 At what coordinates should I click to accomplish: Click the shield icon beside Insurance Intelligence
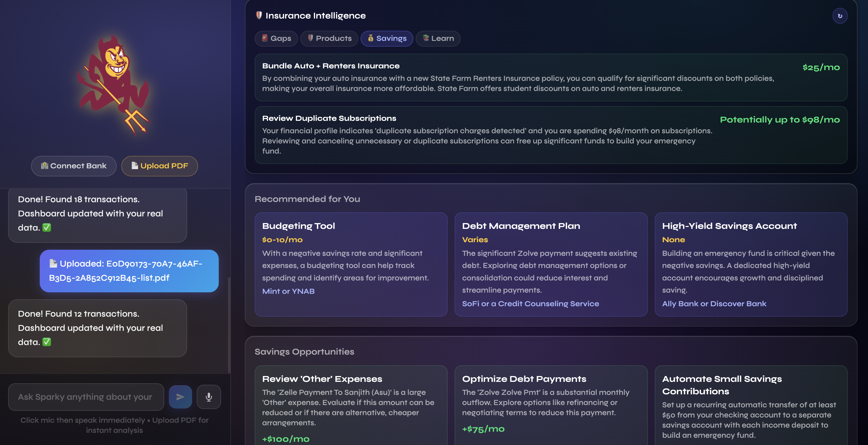[259, 15]
